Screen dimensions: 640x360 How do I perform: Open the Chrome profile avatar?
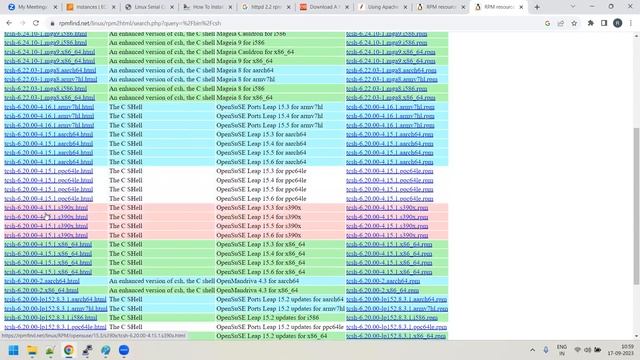pyautogui.click(x=618, y=23)
